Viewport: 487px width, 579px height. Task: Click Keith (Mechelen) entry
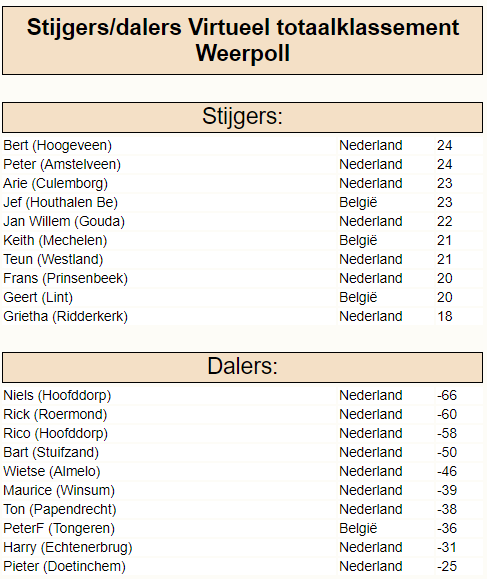coord(55,240)
